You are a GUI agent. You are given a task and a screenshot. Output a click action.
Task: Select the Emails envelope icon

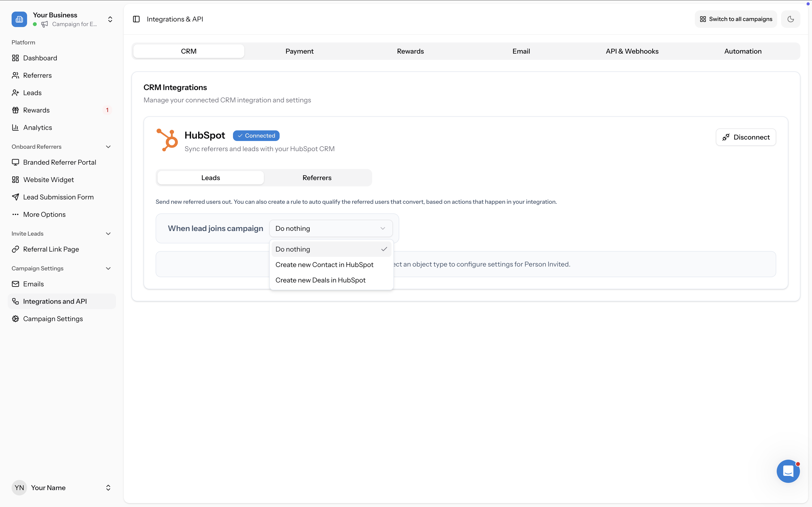point(15,284)
